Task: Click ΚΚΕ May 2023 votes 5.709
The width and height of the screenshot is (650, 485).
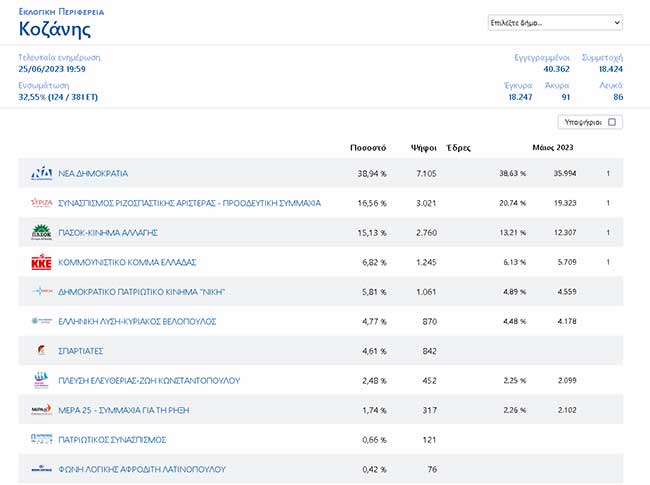Action: 567,262
